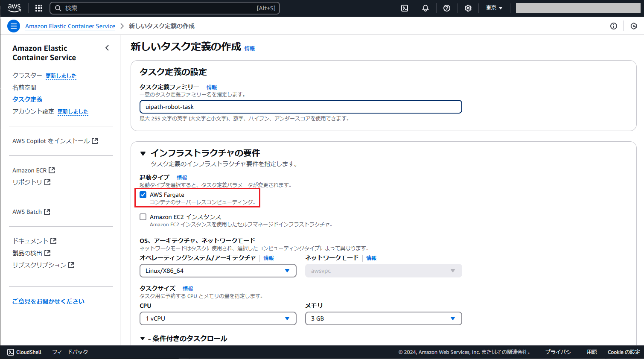Click 情報 link beside タスクサイズ
This screenshot has height=359, width=644.
click(188, 289)
